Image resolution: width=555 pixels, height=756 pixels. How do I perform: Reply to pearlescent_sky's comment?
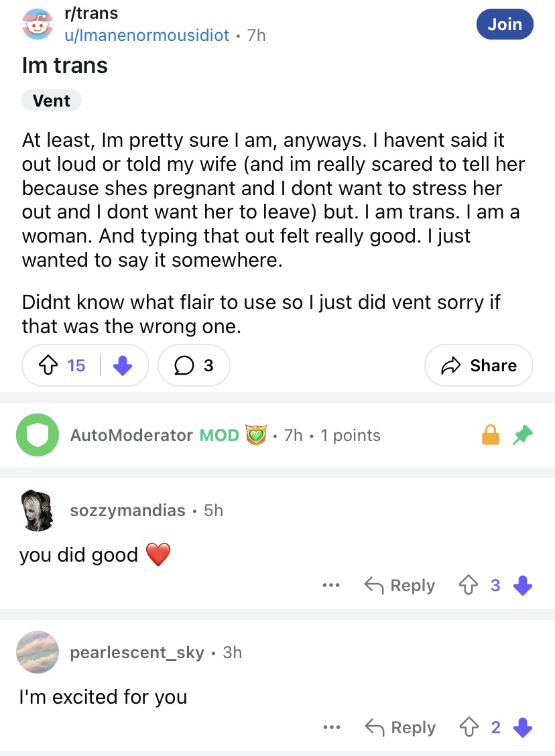click(x=400, y=727)
